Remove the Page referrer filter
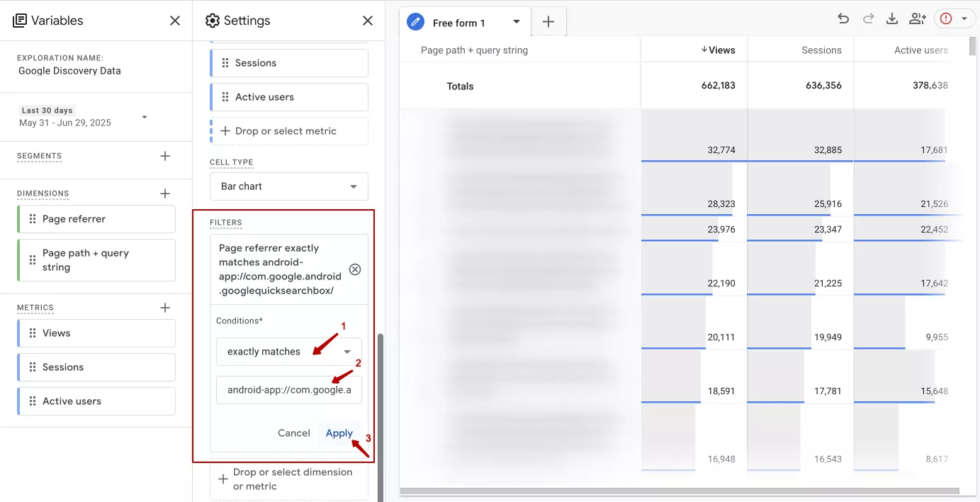The width and height of the screenshot is (980, 502). pyautogui.click(x=355, y=269)
